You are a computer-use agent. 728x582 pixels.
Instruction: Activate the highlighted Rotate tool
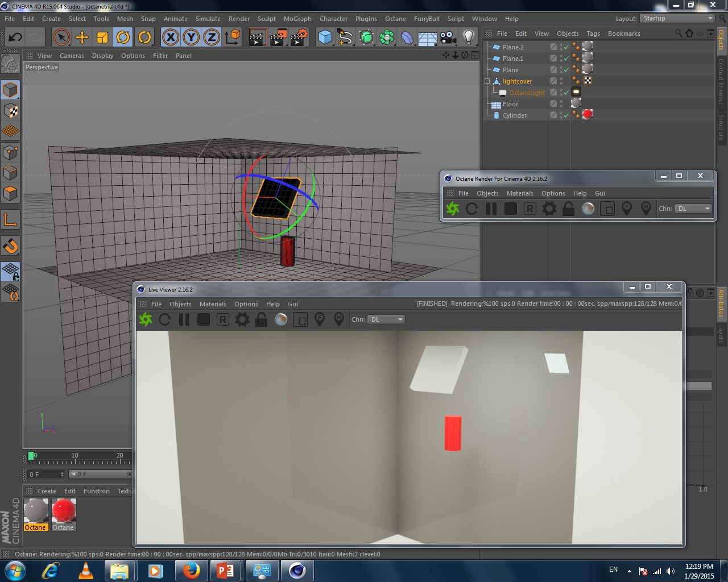pyautogui.click(x=123, y=38)
